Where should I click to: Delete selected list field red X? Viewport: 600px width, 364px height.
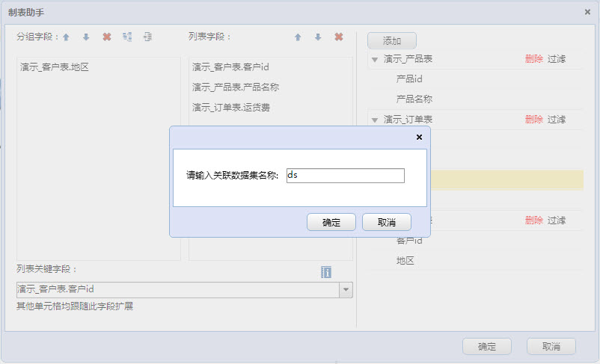339,37
